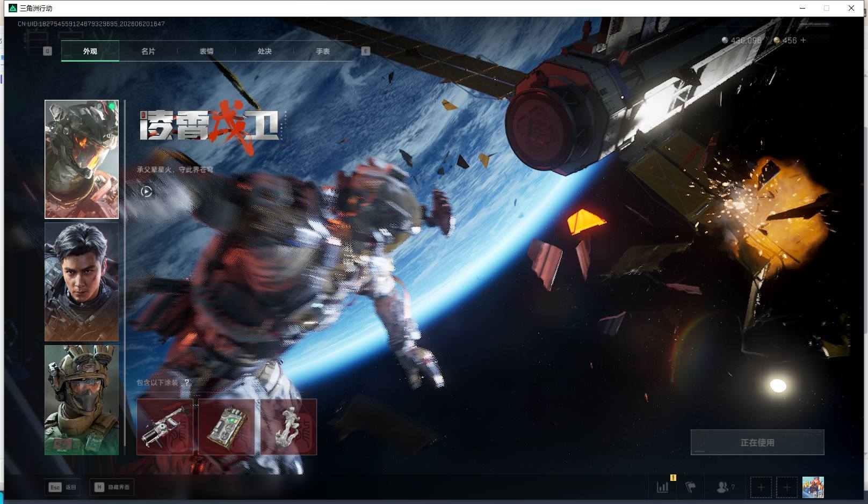Click the 456 premium currency balance
This screenshot has width=868, height=504.
click(790, 41)
